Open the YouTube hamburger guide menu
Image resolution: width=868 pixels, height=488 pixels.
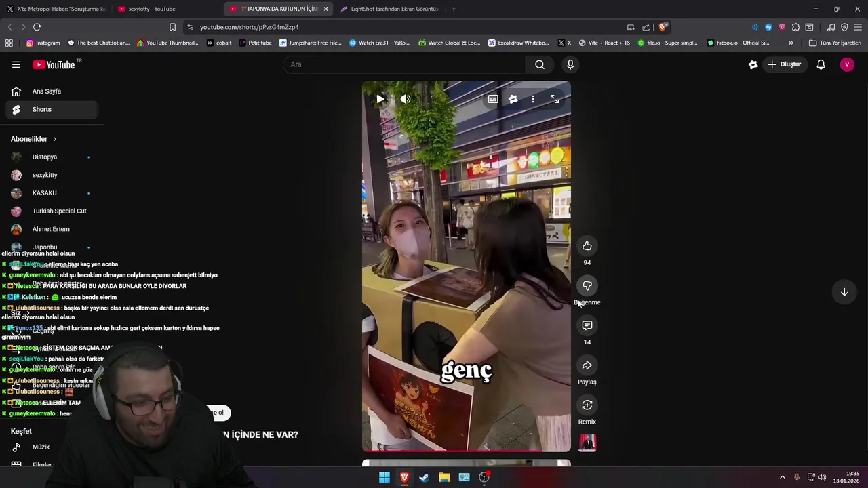point(16,64)
